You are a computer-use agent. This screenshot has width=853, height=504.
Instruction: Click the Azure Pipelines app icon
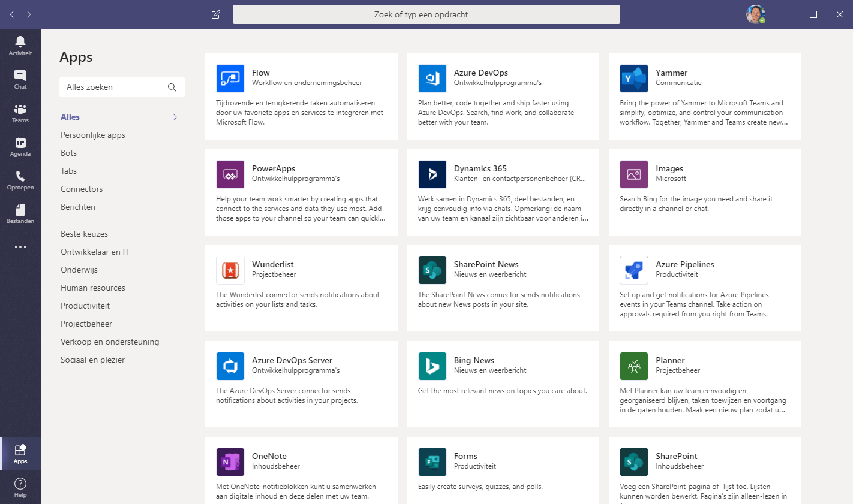pos(634,270)
